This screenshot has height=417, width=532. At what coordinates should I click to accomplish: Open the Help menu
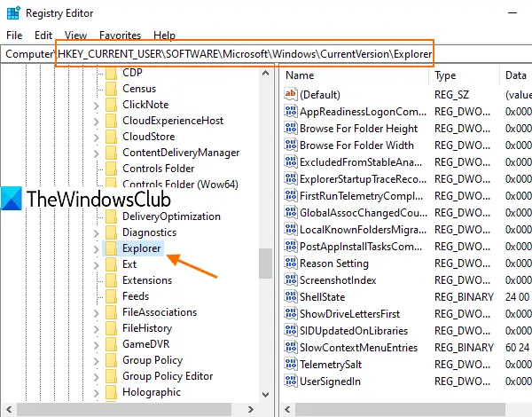(x=164, y=35)
